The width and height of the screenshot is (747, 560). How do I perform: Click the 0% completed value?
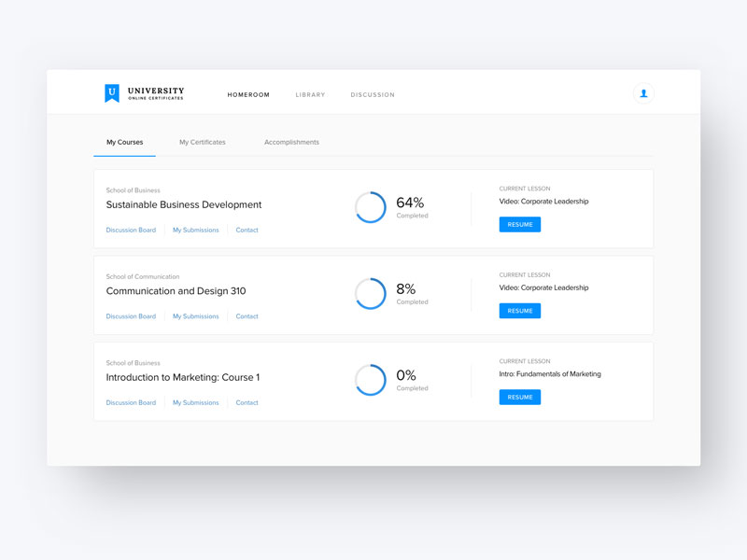[x=406, y=375]
